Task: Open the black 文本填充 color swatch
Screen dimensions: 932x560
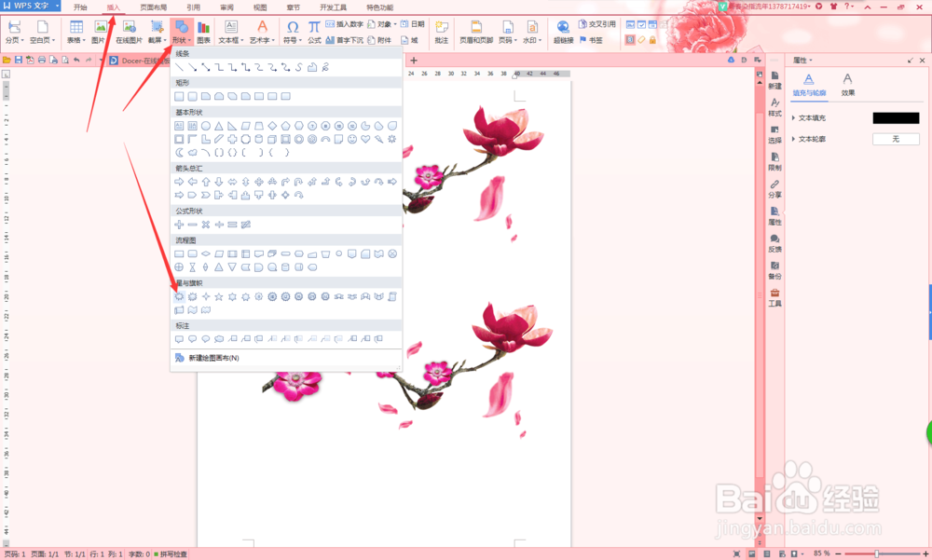Action: coord(897,117)
